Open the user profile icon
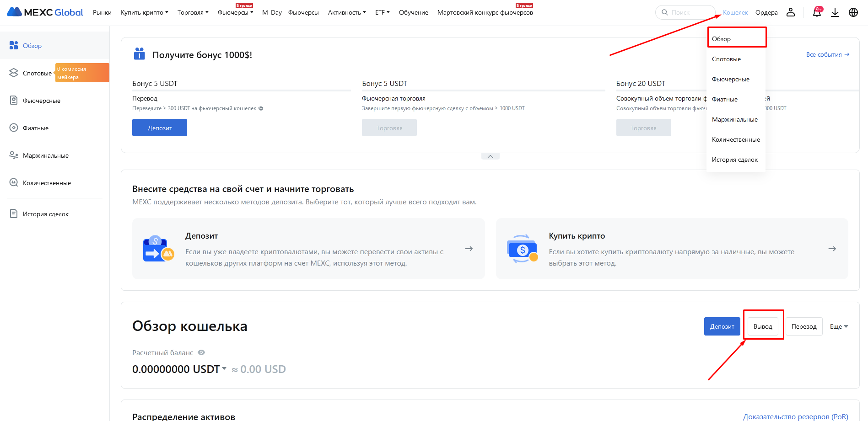 791,12
